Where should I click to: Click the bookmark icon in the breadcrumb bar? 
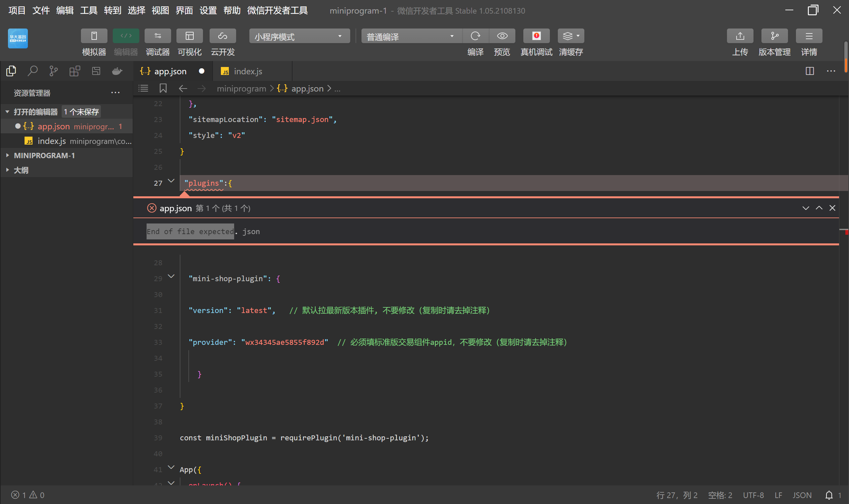163,89
